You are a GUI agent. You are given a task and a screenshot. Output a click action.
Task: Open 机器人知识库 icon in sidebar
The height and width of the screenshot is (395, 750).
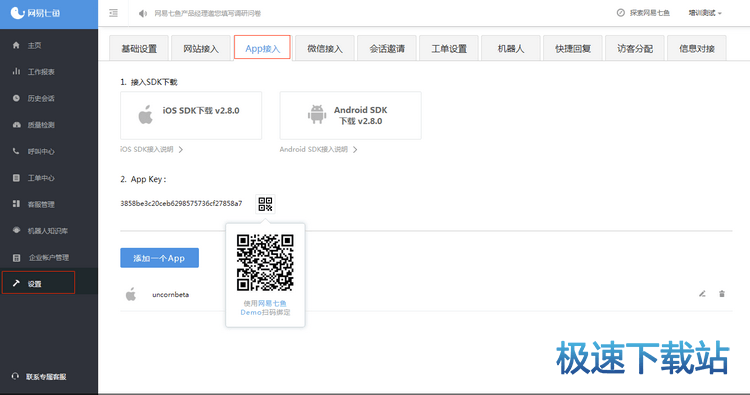16,230
